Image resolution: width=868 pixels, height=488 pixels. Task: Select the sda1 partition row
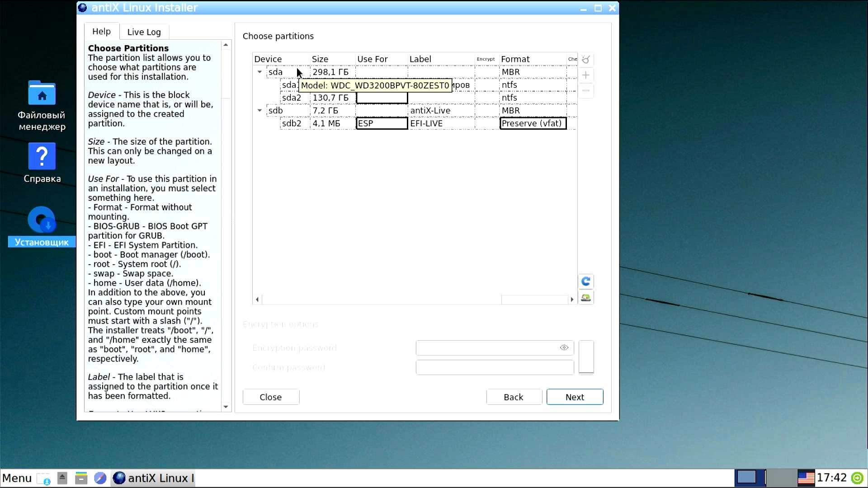coord(415,85)
